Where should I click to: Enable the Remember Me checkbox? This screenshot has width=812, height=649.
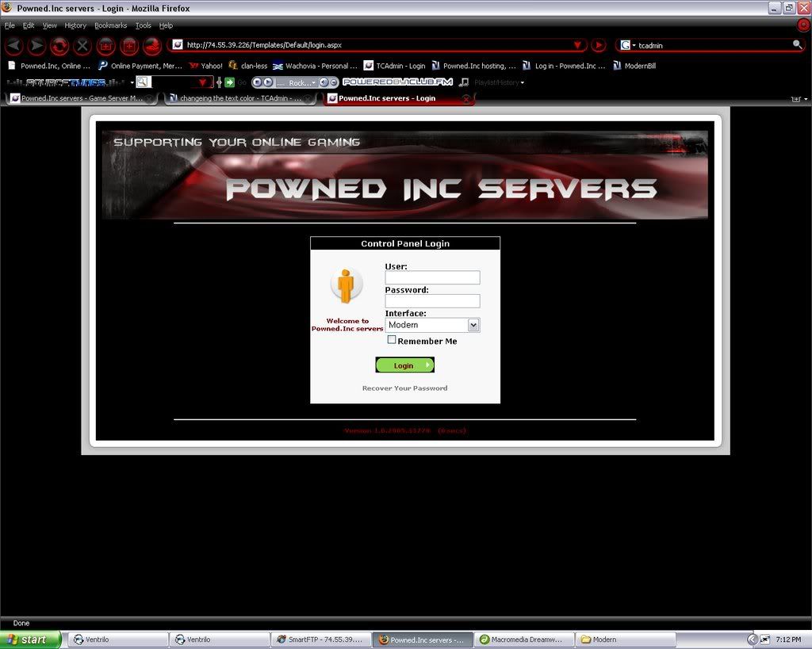point(392,340)
